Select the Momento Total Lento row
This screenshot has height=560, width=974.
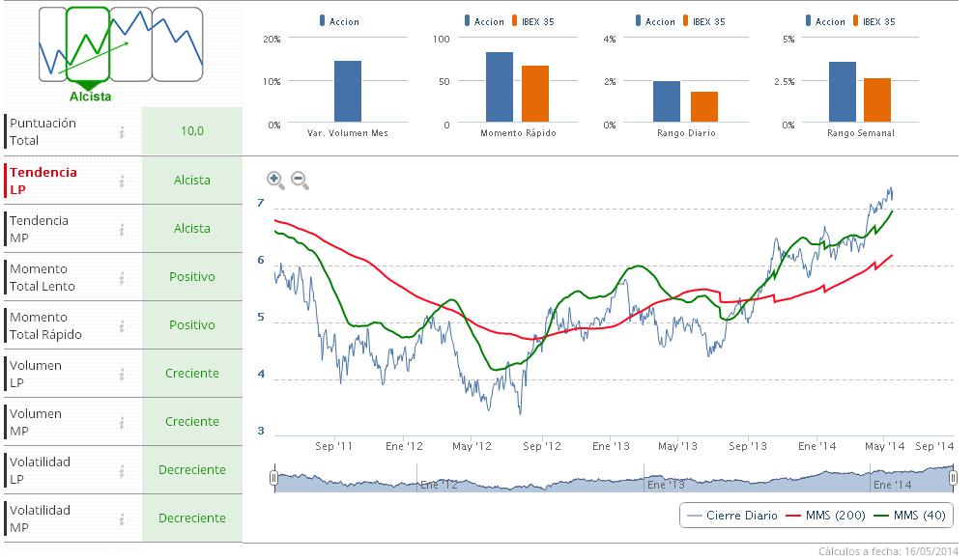tap(123, 277)
